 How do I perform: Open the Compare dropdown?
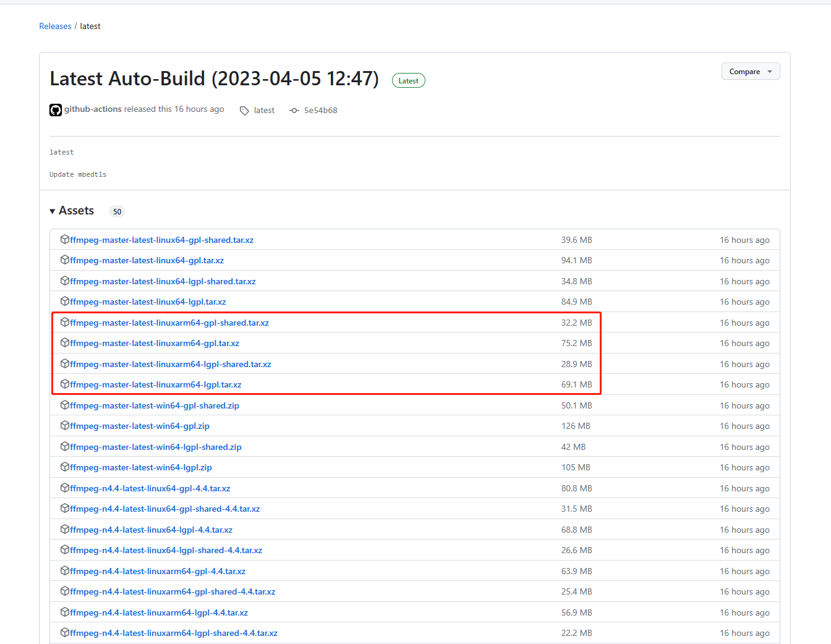[x=750, y=72]
